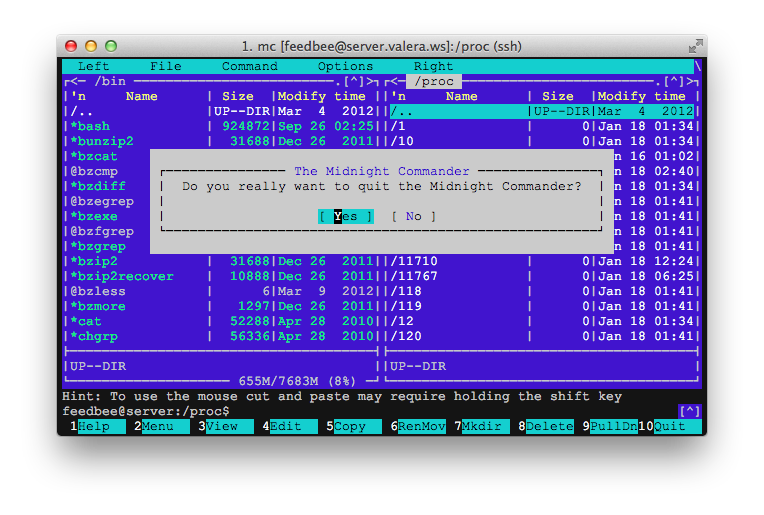Image resolution: width=764 pixels, height=515 pixels.
Task: Sort right panel by Modify time
Action: (641, 96)
